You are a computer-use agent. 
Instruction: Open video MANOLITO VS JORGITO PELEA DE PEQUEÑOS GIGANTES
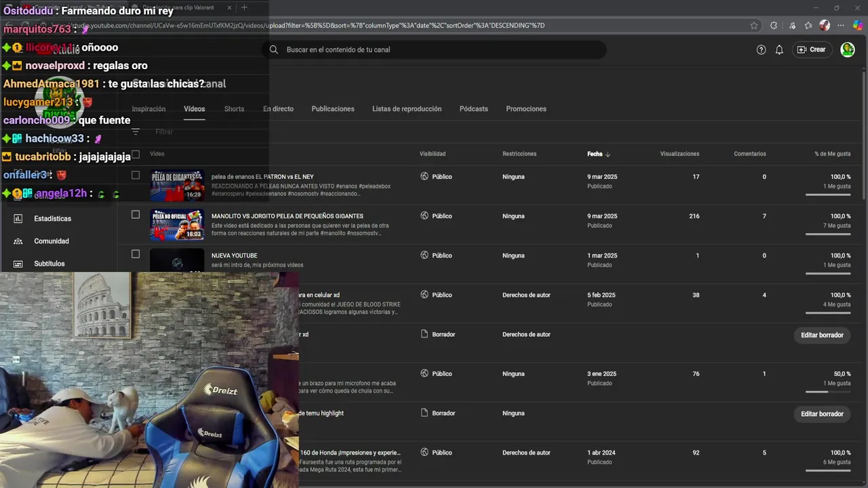click(x=288, y=216)
